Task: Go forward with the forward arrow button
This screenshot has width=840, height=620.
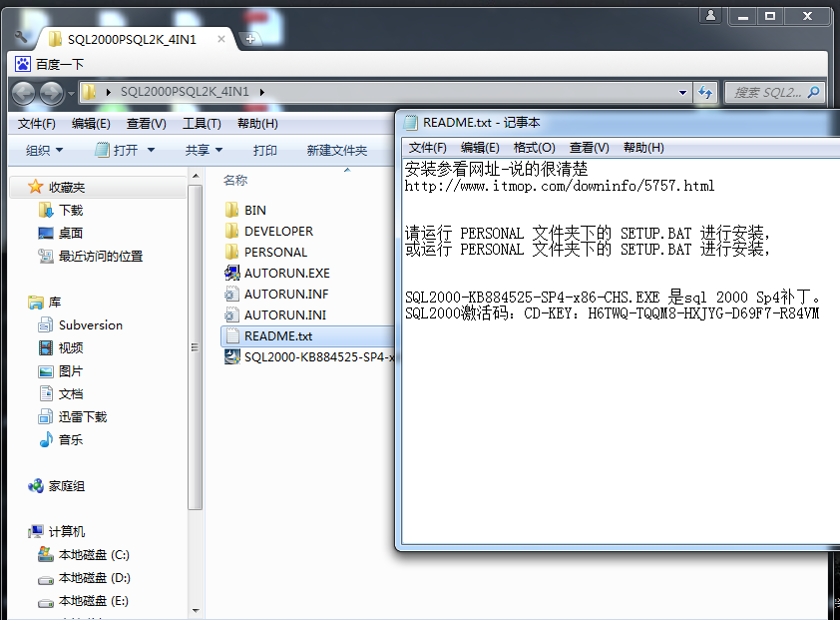Action: point(52,93)
